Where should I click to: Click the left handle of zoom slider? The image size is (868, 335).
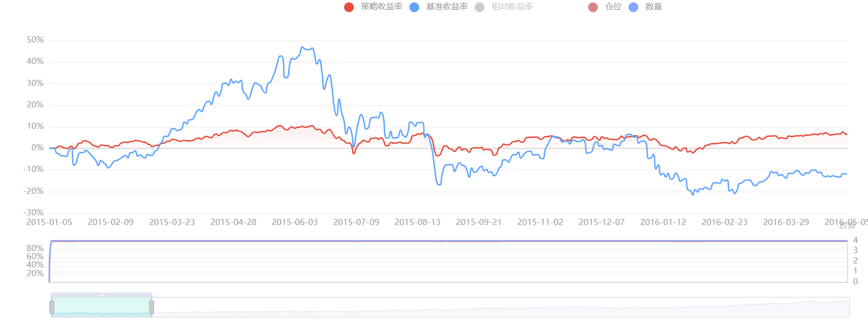52,307
